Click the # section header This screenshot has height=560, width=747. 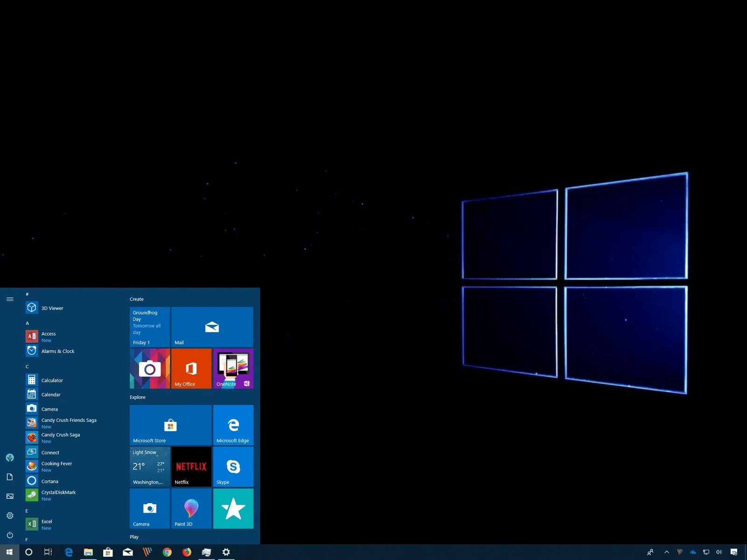(27, 294)
